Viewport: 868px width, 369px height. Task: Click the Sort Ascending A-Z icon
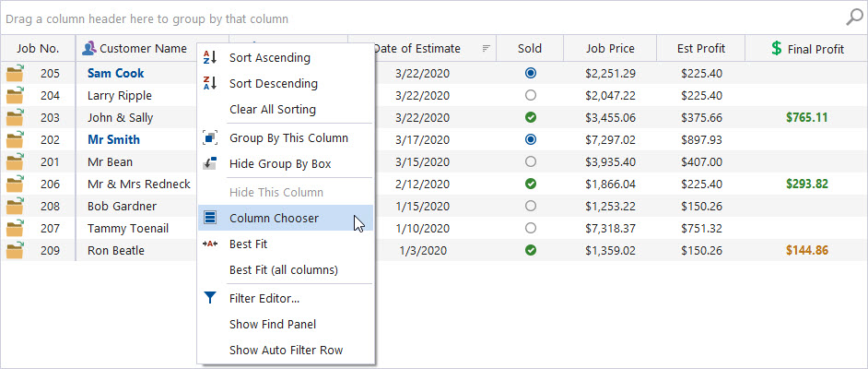click(x=210, y=57)
